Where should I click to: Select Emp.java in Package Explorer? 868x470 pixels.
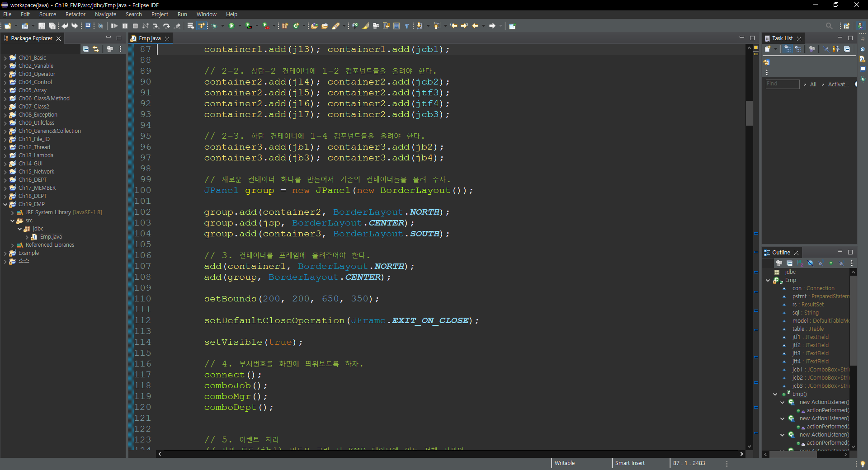(x=51, y=237)
